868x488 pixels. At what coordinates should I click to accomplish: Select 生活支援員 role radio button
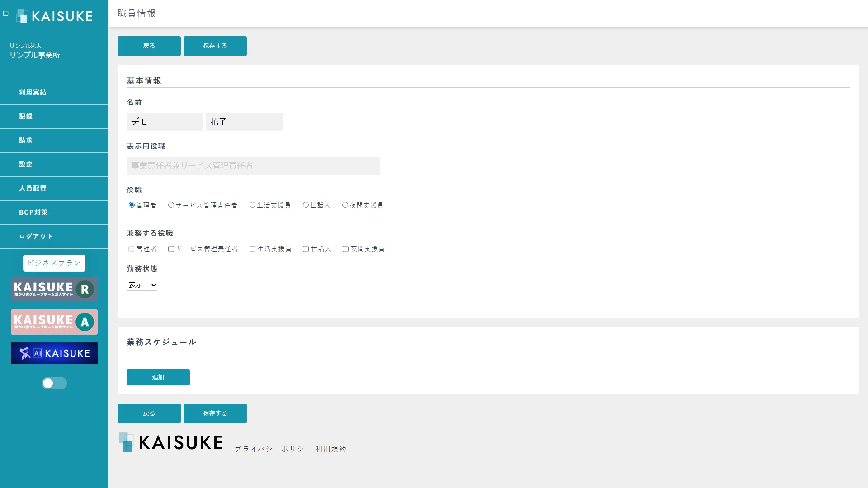click(x=252, y=205)
